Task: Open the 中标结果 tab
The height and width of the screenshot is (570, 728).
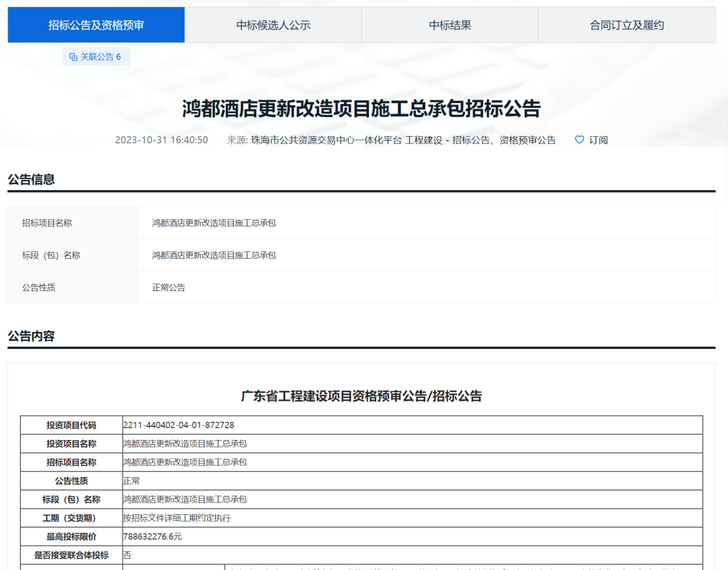Action: 450,24
